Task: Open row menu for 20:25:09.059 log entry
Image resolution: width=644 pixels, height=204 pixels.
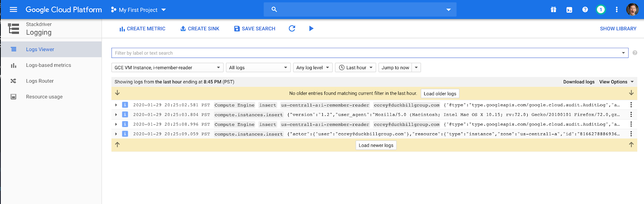Action: point(631,134)
